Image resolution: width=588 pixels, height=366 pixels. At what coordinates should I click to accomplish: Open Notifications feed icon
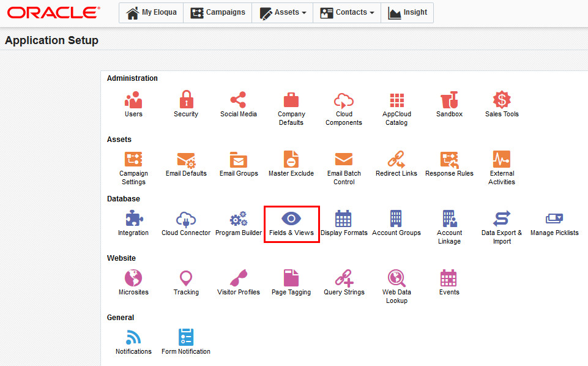[133, 337]
